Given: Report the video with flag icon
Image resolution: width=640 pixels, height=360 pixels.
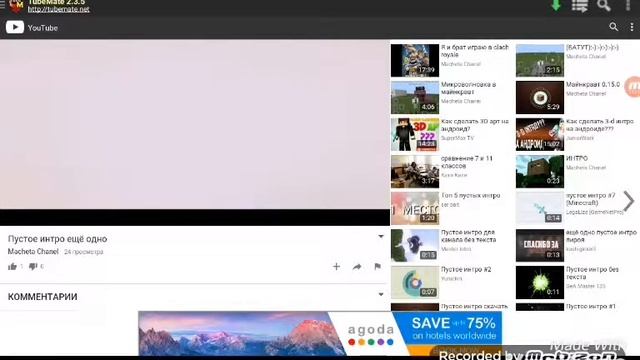Looking at the screenshot, I should pyautogui.click(x=378, y=267).
